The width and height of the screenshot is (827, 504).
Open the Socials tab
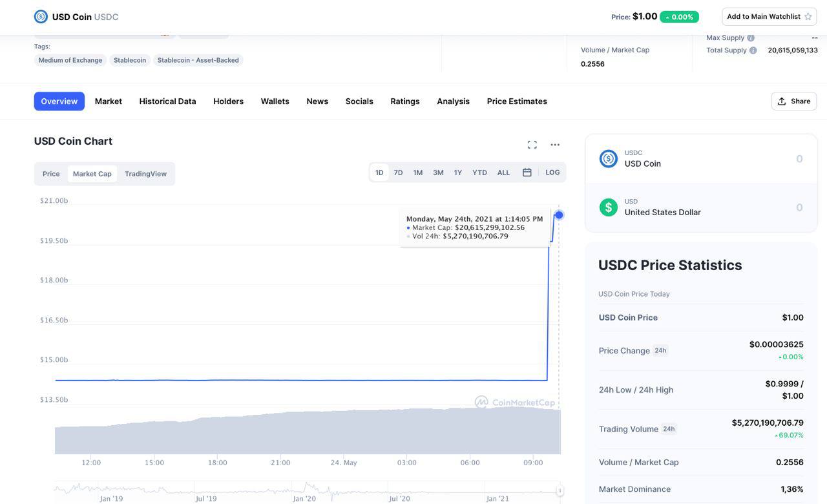click(359, 101)
